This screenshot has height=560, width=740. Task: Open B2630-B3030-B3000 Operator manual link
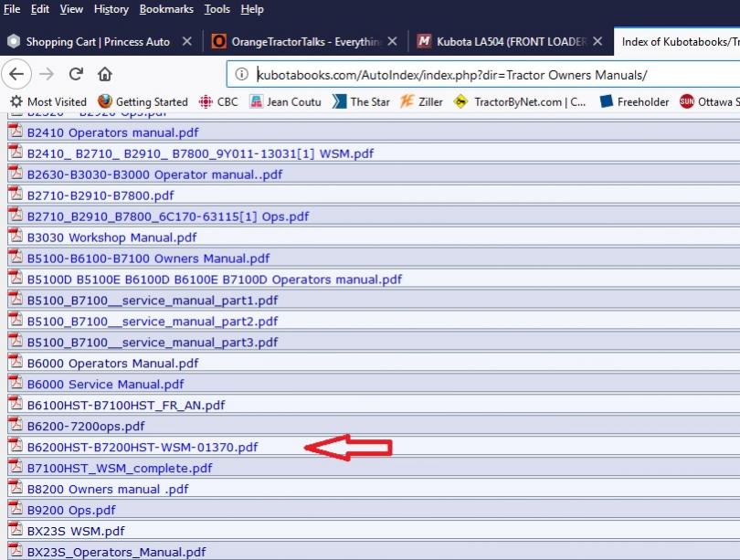coord(154,174)
